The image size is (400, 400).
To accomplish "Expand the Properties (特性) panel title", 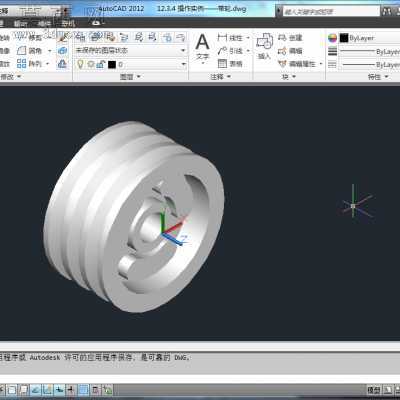I will [x=378, y=77].
